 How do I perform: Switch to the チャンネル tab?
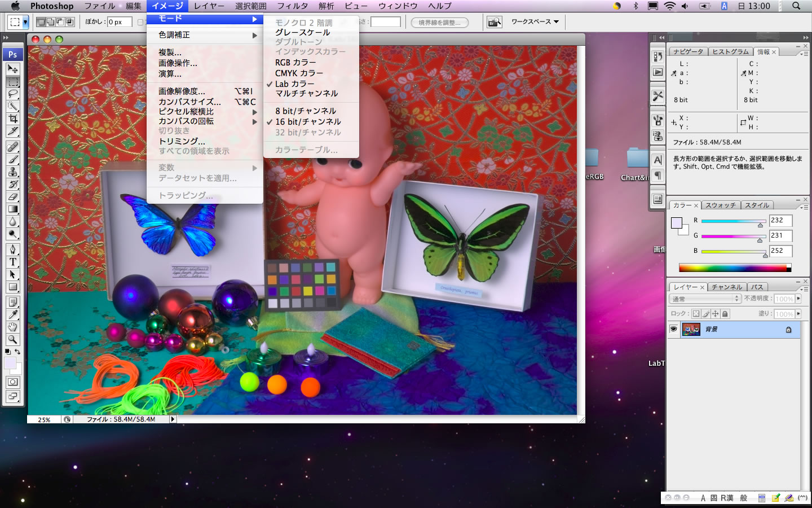pos(726,287)
